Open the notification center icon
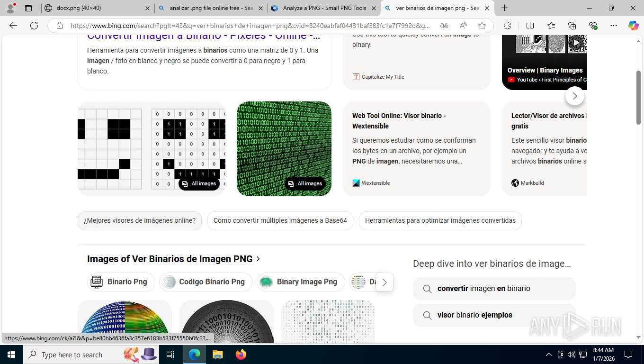This screenshot has width=644, height=364. pyautogui.click(x=628, y=355)
